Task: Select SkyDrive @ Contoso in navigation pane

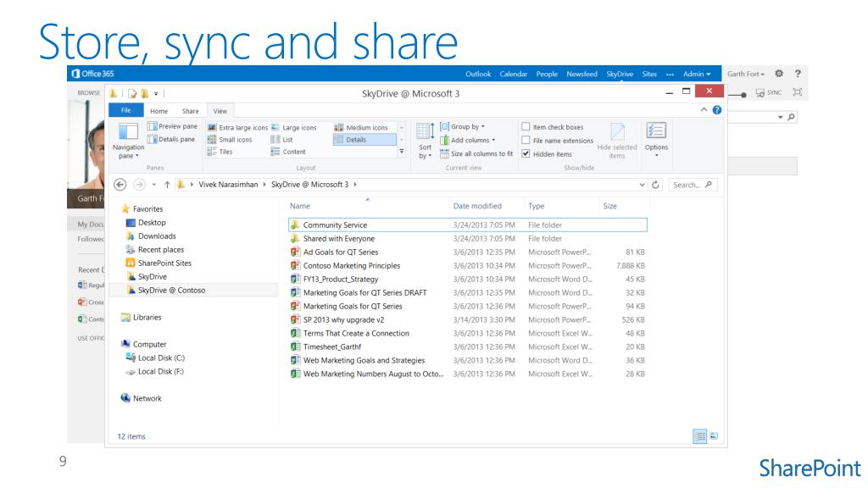Action: click(166, 290)
